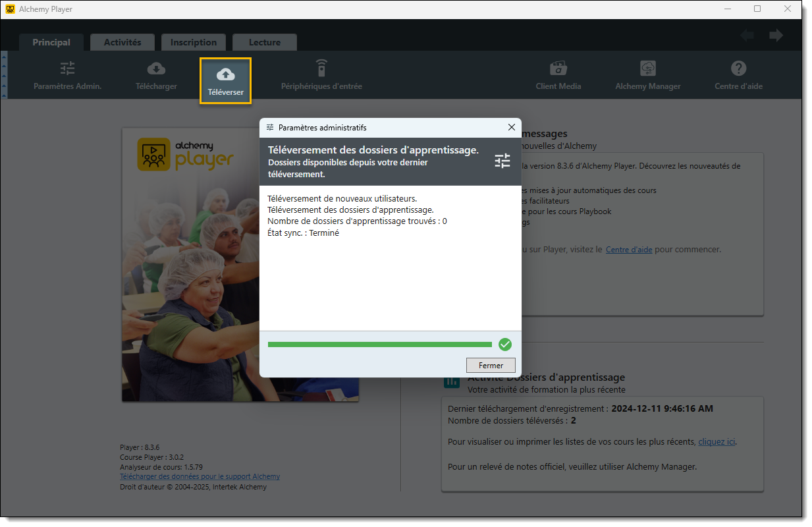Screen dimensions: 812x527
Task: Open Périphériques d'entrée remote icon
Action: pos(321,69)
